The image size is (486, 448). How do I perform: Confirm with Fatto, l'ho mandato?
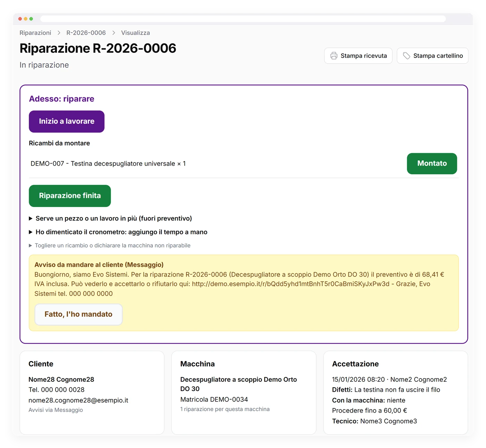(78, 314)
